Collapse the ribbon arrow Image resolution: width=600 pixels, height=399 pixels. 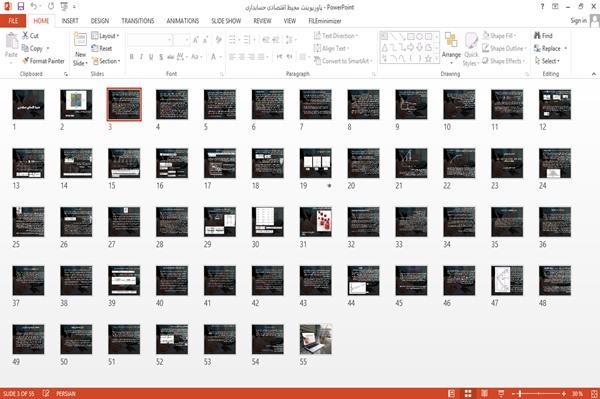pyautogui.click(x=593, y=74)
